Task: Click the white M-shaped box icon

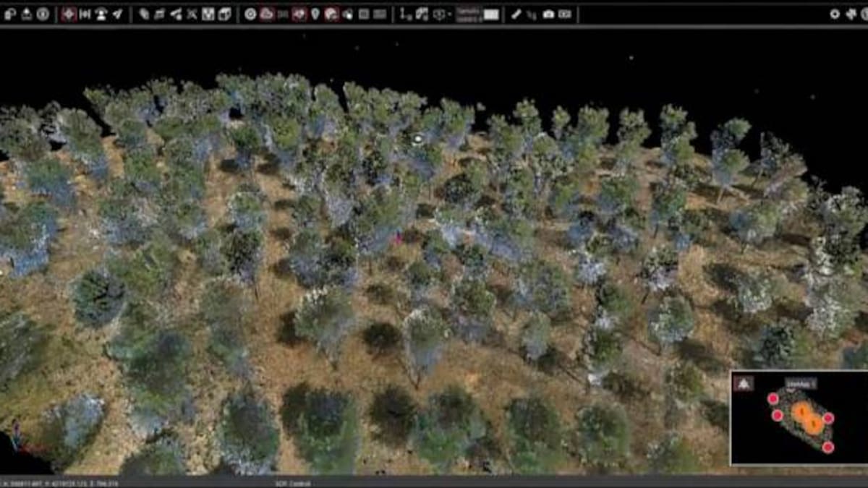Action: pos(208,14)
